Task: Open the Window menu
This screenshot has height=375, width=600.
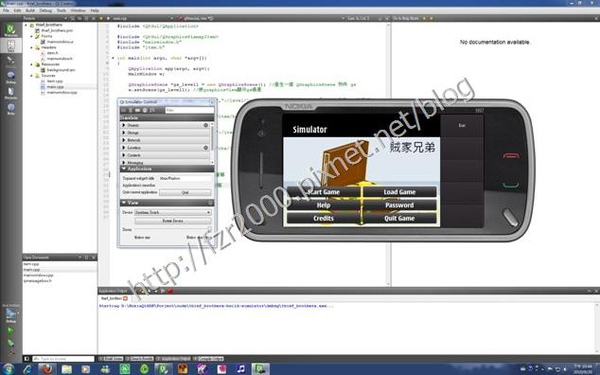Action: [x=78, y=11]
